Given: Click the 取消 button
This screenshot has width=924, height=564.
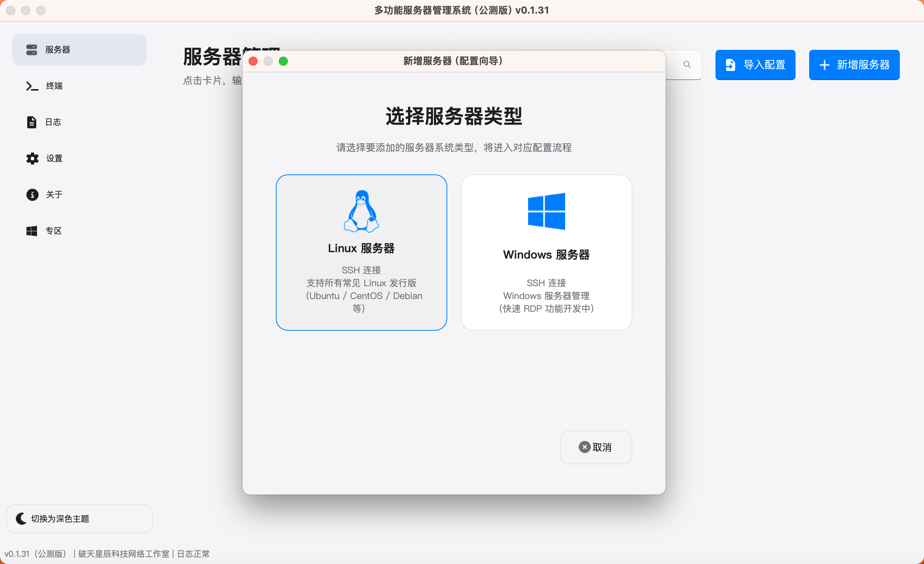Looking at the screenshot, I should click(596, 447).
